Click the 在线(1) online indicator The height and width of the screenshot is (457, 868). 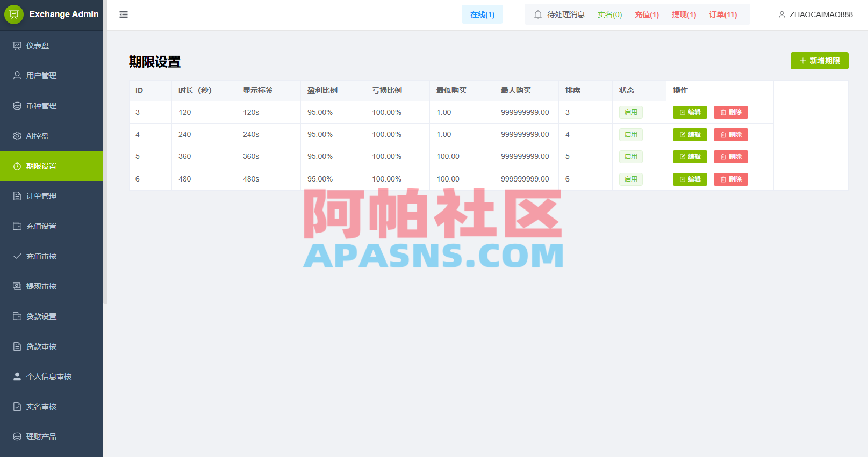pos(482,14)
